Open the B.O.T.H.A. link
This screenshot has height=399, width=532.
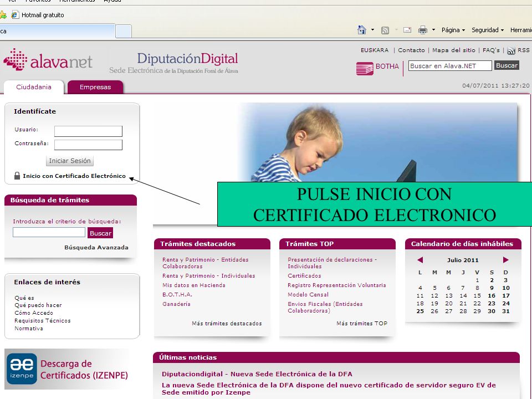pyautogui.click(x=177, y=294)
